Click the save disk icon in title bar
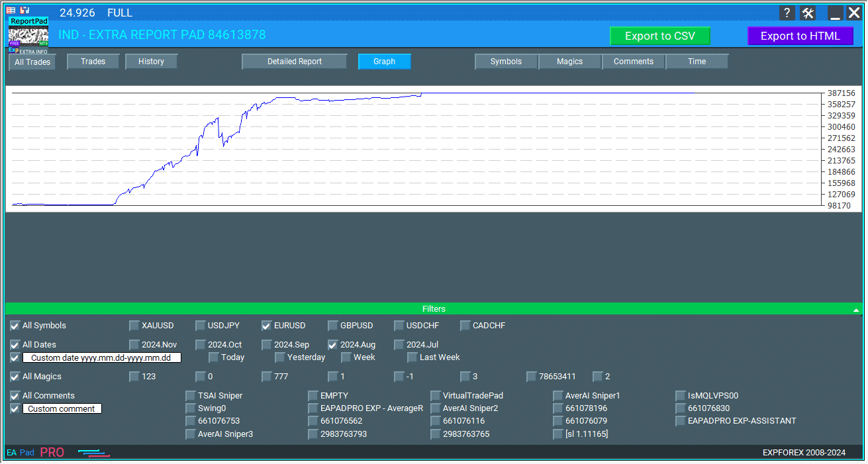868x464 pixels. point(24,11)
